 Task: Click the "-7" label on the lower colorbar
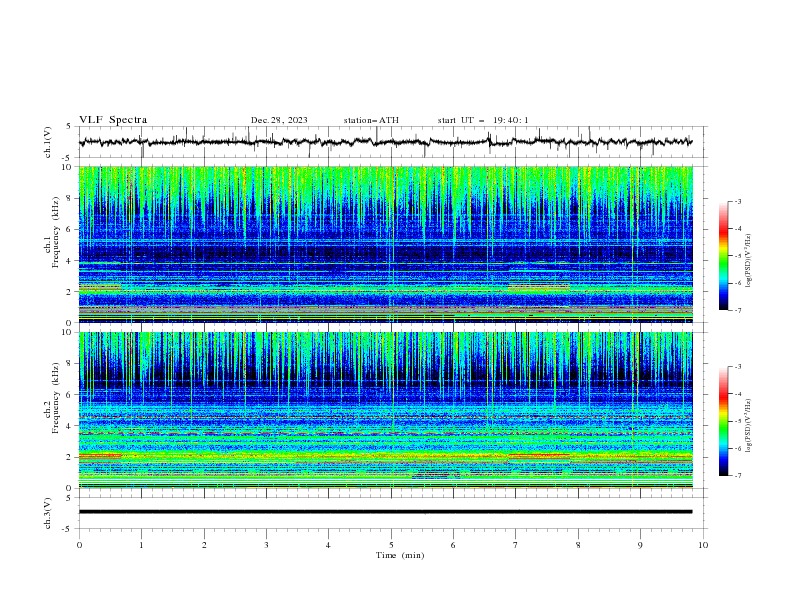click(x=737, y=476)
